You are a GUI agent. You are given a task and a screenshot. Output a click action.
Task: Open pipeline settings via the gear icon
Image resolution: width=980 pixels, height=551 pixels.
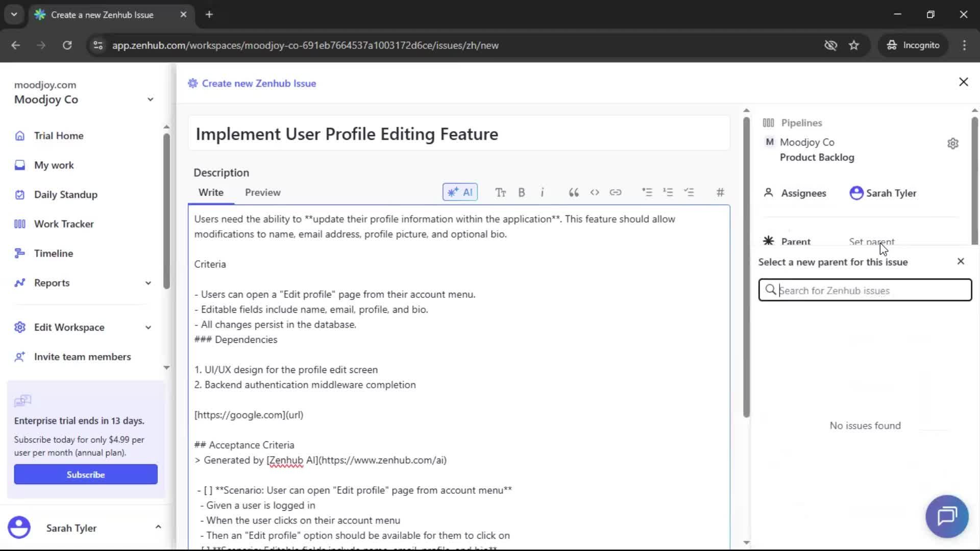(953, 143)
